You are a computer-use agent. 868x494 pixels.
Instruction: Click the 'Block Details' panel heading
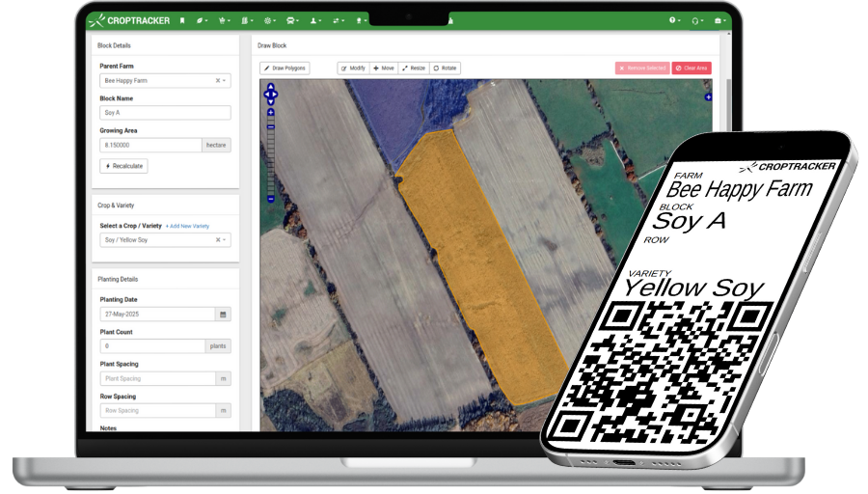pos(114,45)
